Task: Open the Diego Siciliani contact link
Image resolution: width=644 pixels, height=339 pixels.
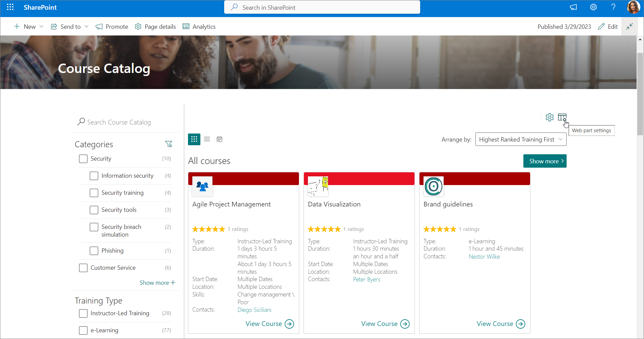Action: pyautogui.click(x=254, y=310)
